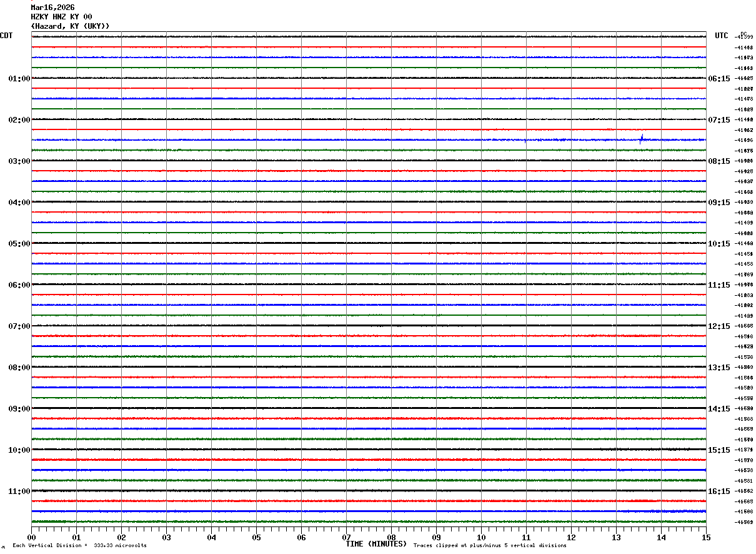Select the 01:00 CDT time label
This screenshot has height=554, width=756.
[19, 79]
